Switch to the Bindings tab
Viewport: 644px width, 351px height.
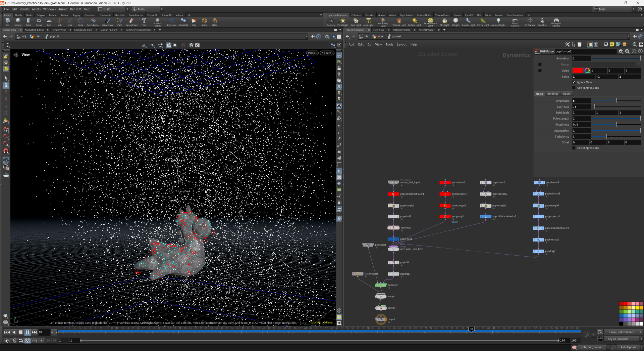(x=553, y=94)
